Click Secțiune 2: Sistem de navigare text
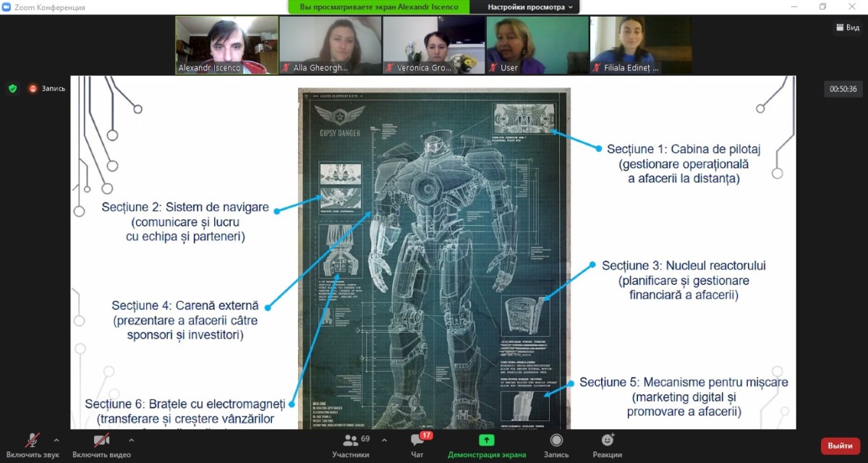Image resolution: width=868 pixels, height=463 pixels. [185, 208]
